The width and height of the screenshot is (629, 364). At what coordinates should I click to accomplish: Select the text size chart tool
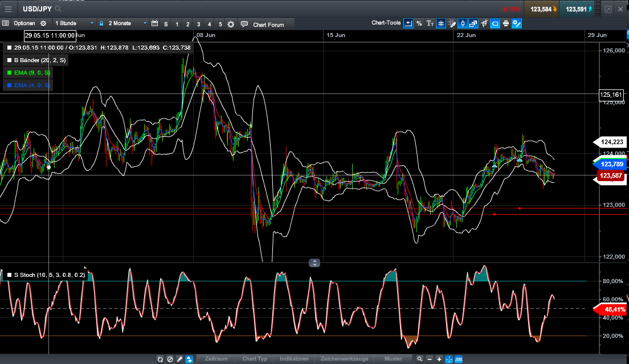click(x=430, y=23)
